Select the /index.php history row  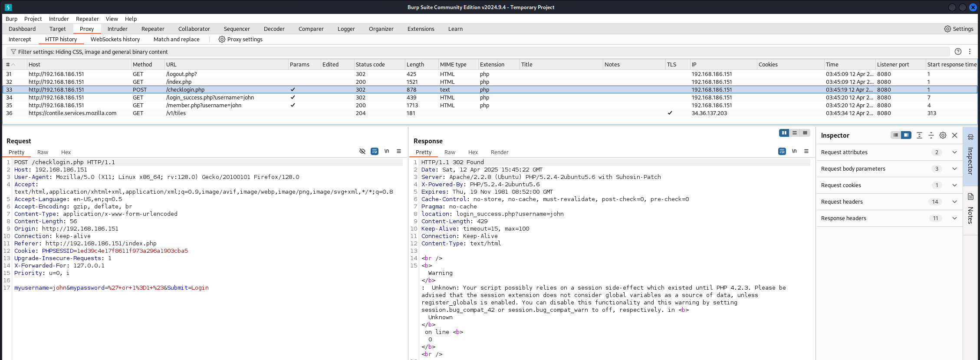pyautogui.click(x=490, y=82)
